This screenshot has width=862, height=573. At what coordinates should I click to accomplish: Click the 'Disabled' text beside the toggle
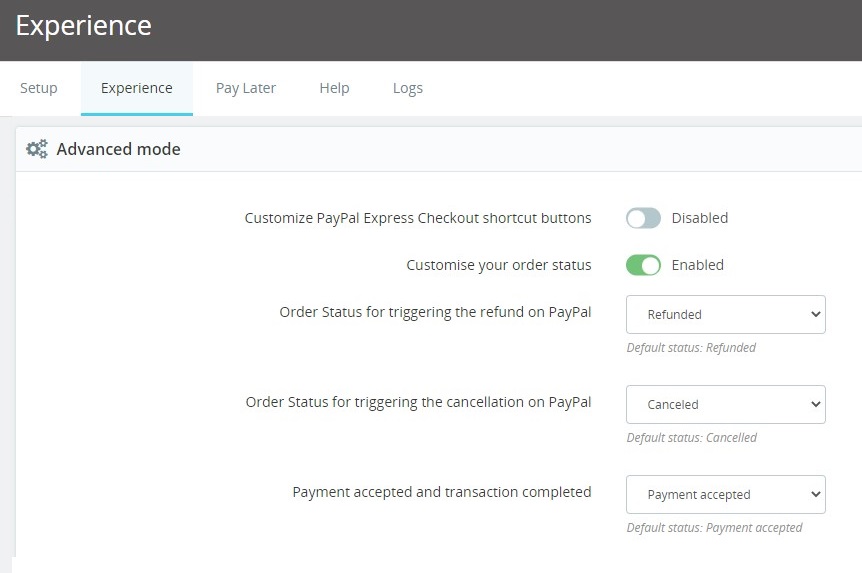pyautogui.click(x=699, y=218)
